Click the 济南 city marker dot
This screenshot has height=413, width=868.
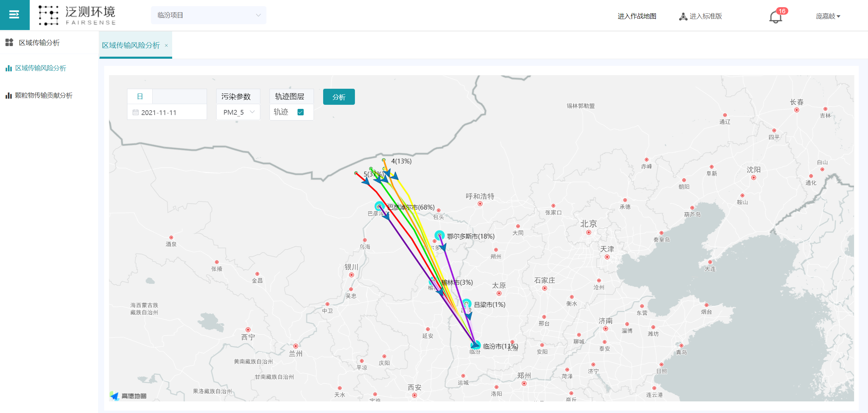tap(605, 329)
